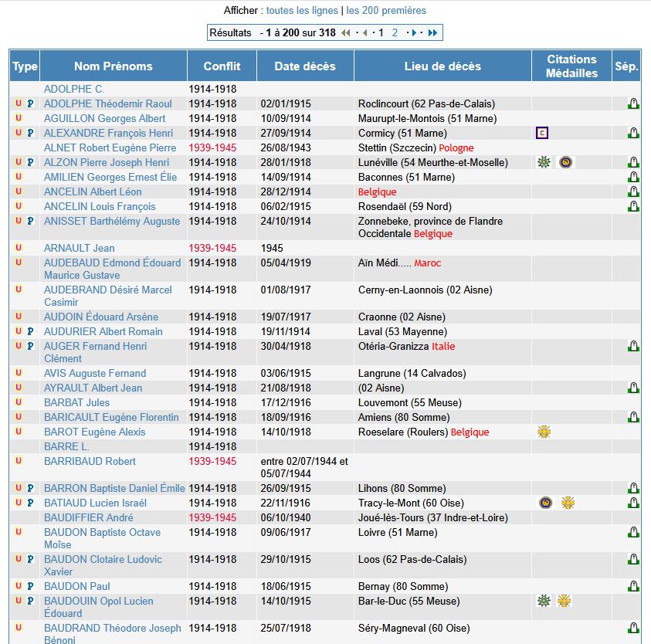The height and width of the screenshot is (644, 651).
Task: Click the grave icon in ADOLPHE Théodemir Raoul's row
Action: coord(633,103)
